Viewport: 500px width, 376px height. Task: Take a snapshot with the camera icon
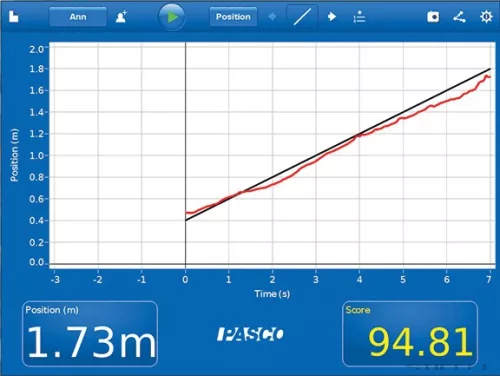click(433, 17)
